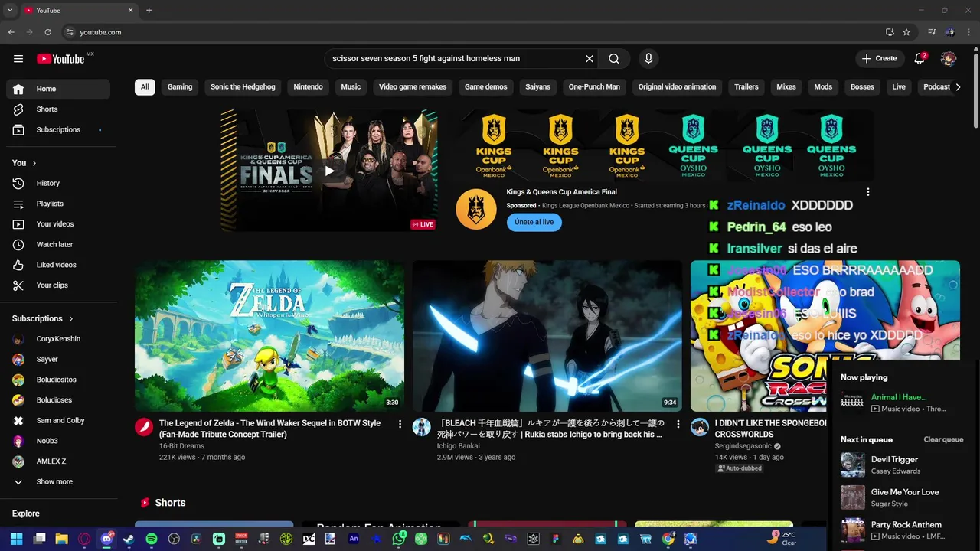This screenshot has width=980, height=551.
Task: Open the YouTube hamburger guide menu
Action: (18, 59)
